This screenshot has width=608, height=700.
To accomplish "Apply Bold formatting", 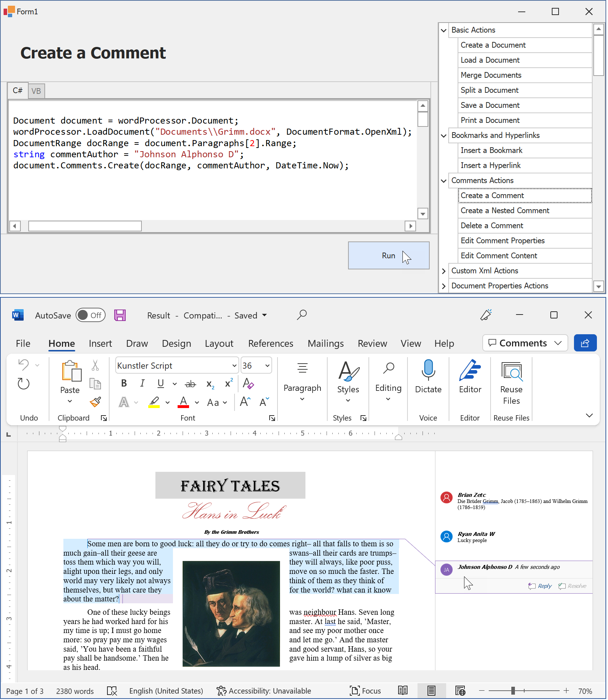I will (124, 383).
